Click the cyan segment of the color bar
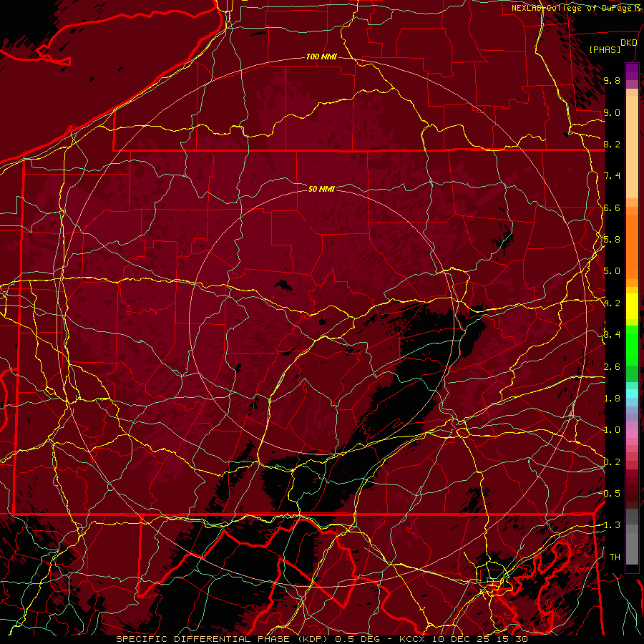The height and width of the screenshot is (644, 644). [x=632, y=394]
